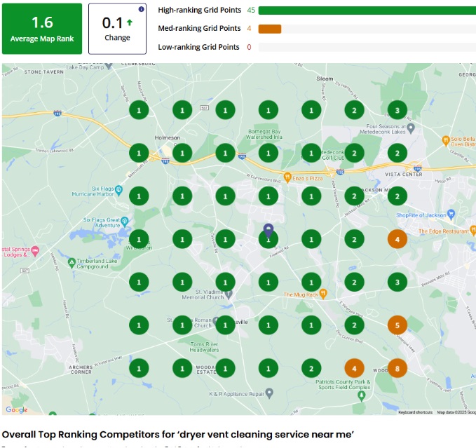Select green rank 3 point below orange 4
This screenshot has height=448, width=476.
click(397, 282)
